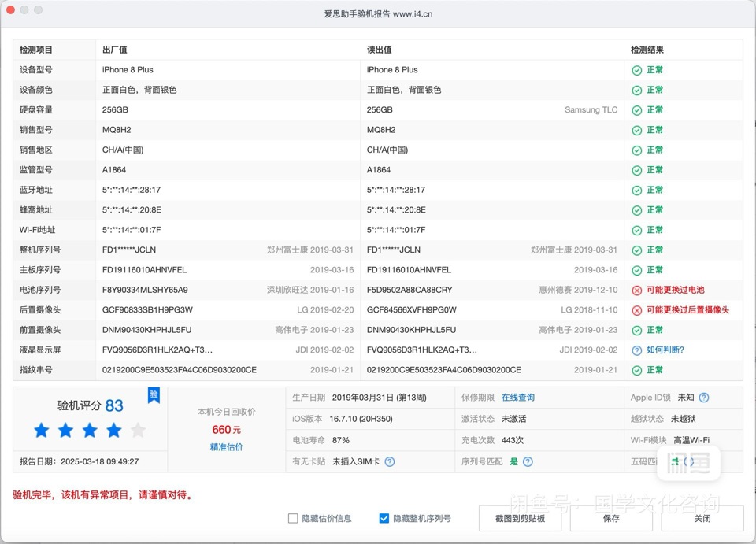Screen dimensions: 756x544
Task: Click the 报告日期 2025-03-18 09:49:27 text
Action: coord(79,461)
